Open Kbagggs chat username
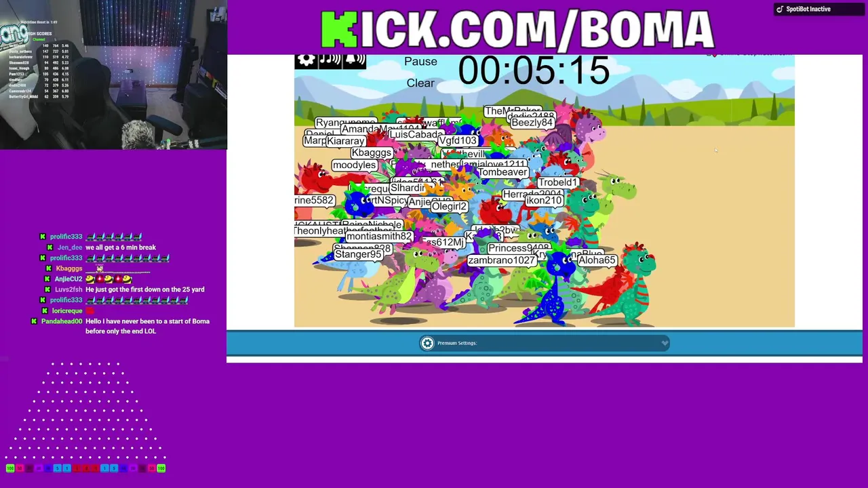Image resolution: width=868 pixels, height=488 pixels. 69,268
